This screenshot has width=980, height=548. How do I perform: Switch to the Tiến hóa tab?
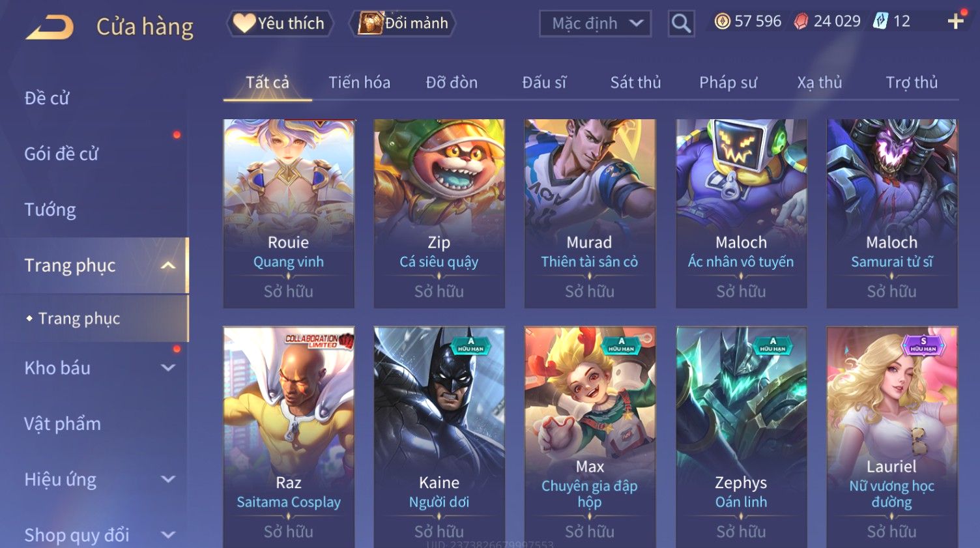pyautogui.click(x=359, y=83)
